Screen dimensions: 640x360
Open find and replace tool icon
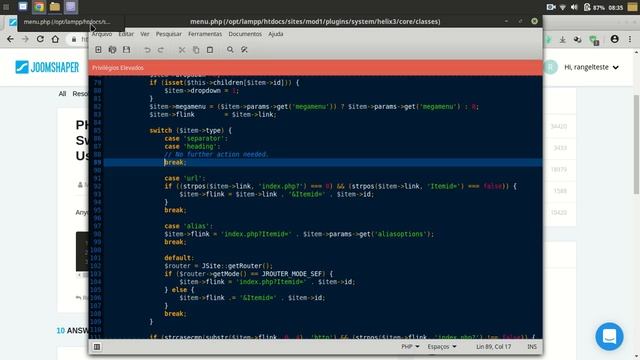(x=244, y=50)
